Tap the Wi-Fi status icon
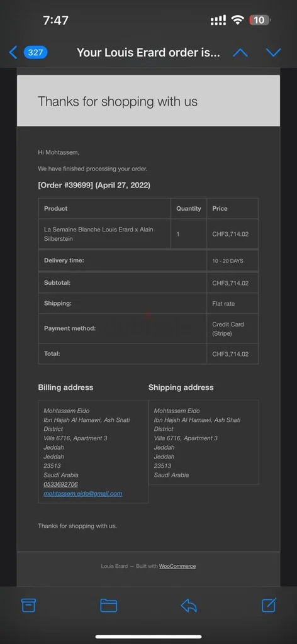 (237, 20)
